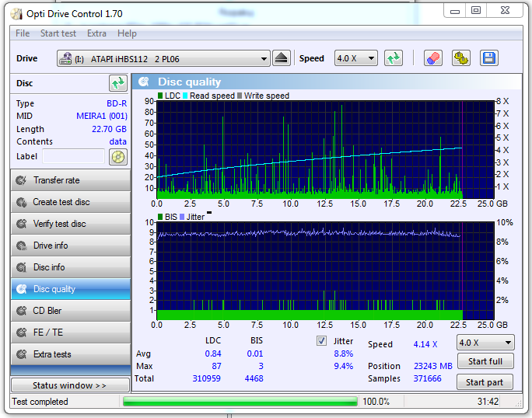Click the Start part button
532x418 pixels.
[485, 382]
